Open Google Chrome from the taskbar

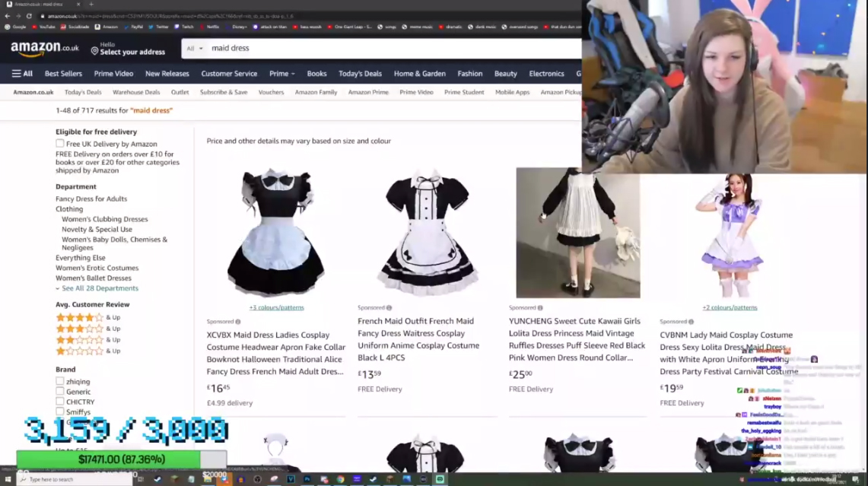341,479
